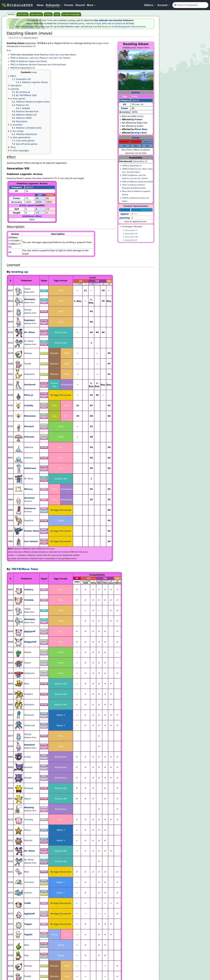The width and height of the screenshot is (210, 980).
Task: Open the TM/TR/Move Tutor link
Action: point(25,569)
